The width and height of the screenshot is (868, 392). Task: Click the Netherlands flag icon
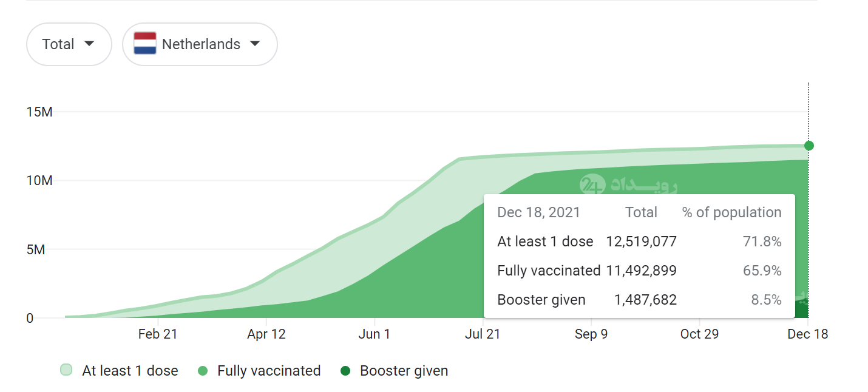(145, 44)
